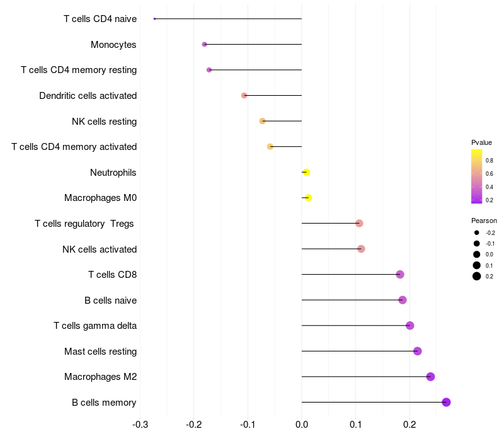Click the Pearson legend title

(484, 220)
